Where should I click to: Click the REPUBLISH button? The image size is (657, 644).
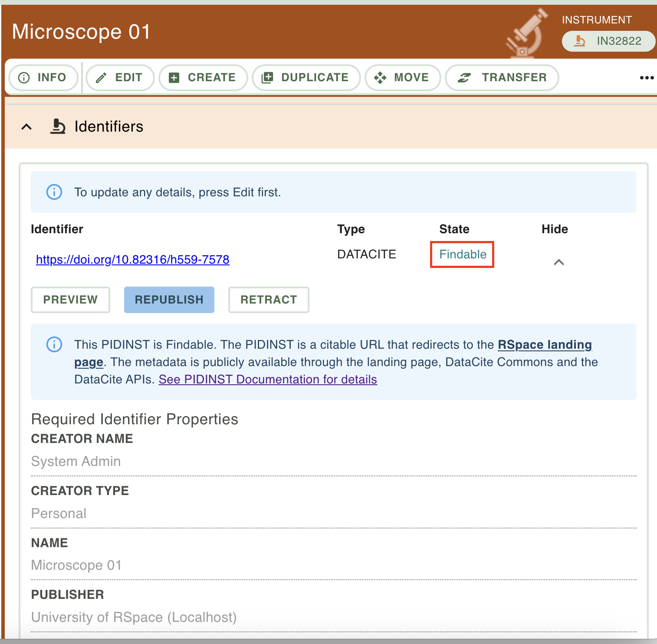point(169,300)
